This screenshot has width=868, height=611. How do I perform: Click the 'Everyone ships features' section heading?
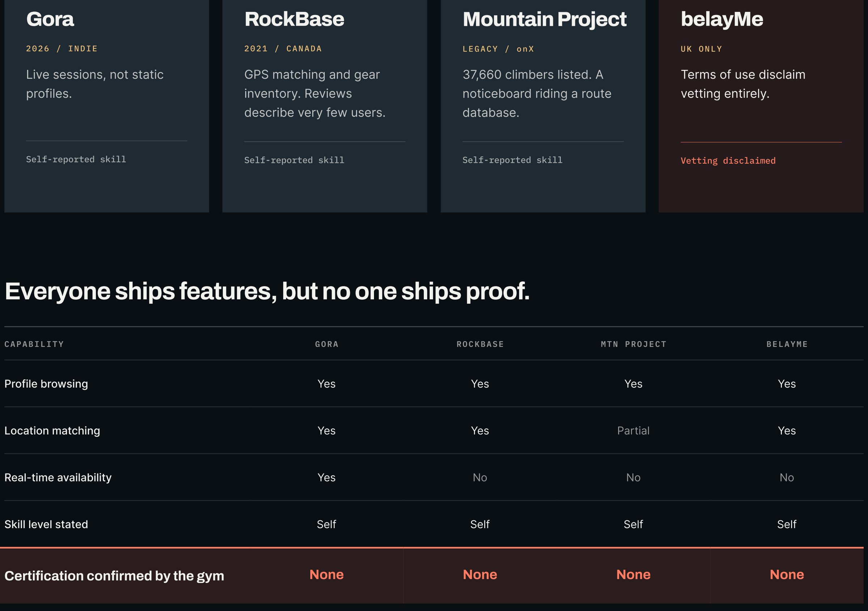tap(267, 291)
